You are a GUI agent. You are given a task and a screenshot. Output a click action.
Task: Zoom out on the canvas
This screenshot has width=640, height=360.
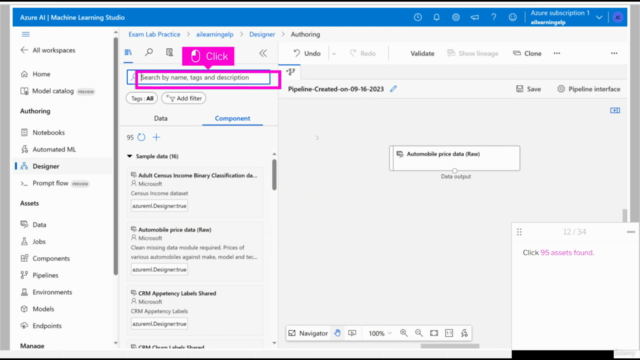[x=419, y=333]
